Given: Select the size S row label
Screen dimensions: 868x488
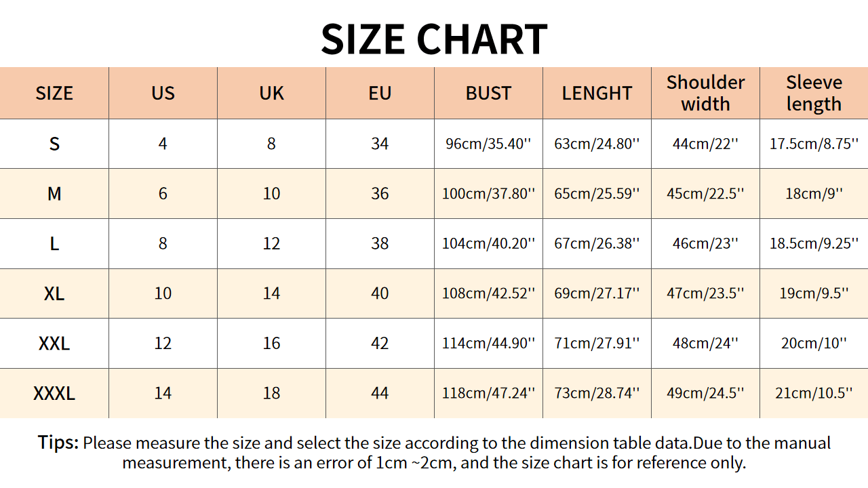Looking at the screenshot, I should [54, 144].
